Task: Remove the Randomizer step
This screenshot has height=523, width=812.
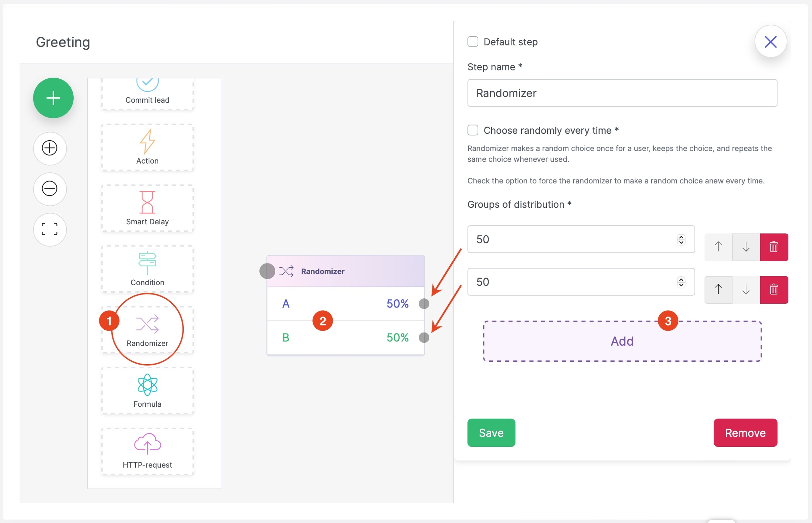Action: [x=745, y=433]
